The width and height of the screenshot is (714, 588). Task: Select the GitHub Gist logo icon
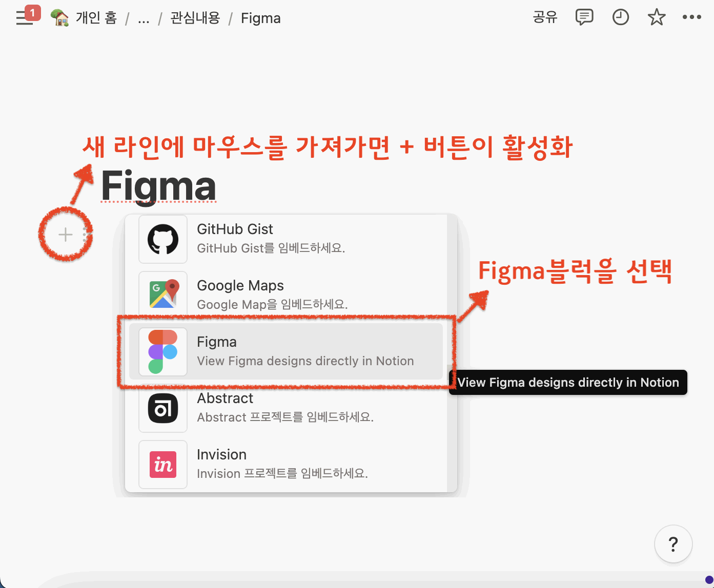163,239
